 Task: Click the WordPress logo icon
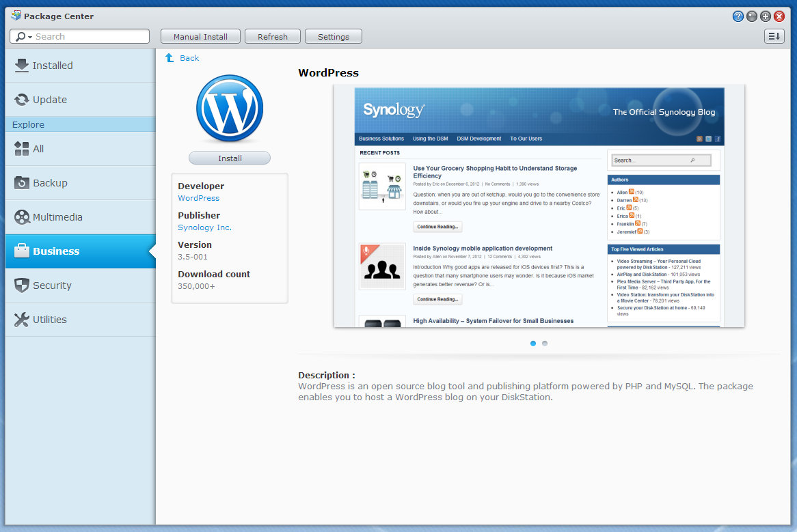point(230,108)
